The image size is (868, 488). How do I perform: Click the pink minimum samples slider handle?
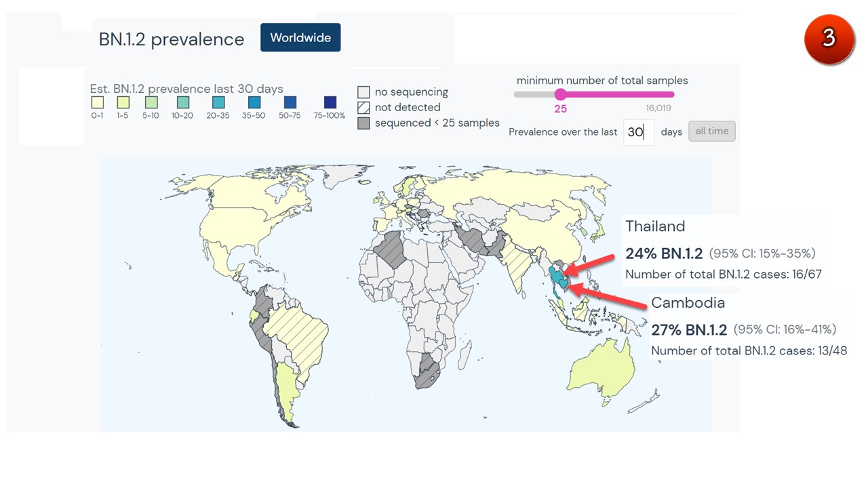pyautogui.click(x=560, y=94)
